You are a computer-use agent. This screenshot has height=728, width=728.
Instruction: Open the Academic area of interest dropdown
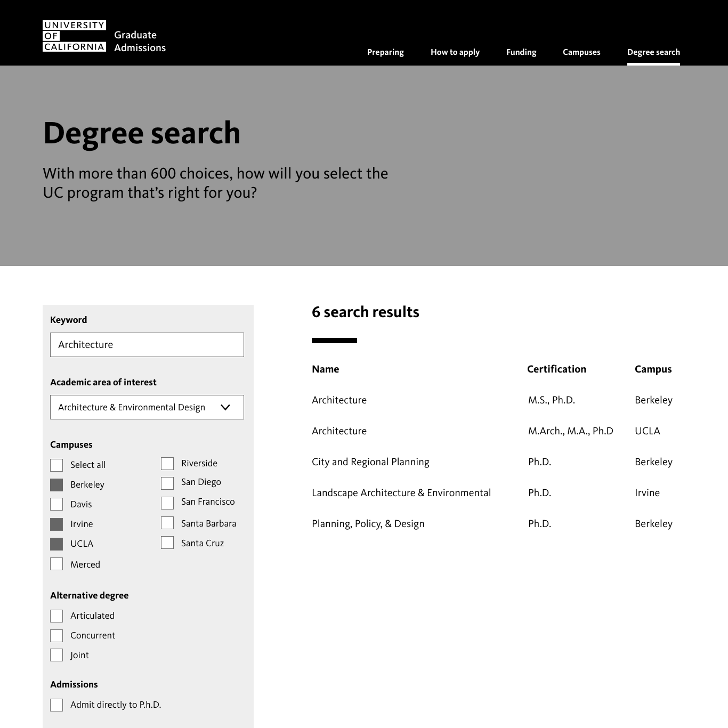pyautogui.click(x=147, y=407)
